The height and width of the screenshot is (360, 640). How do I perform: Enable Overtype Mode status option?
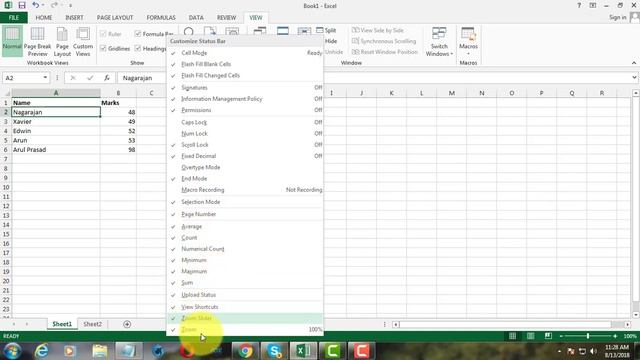(x=245, y=167)
